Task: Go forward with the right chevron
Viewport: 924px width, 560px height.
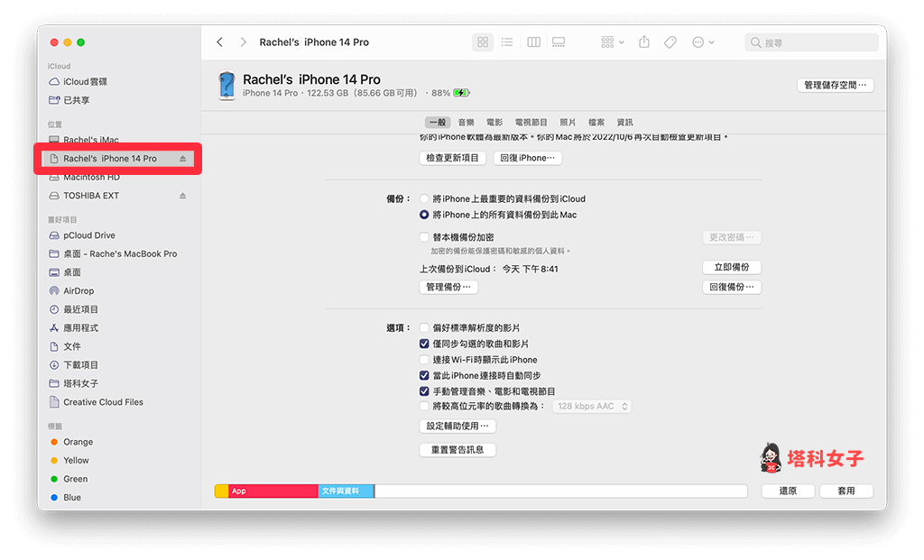Action: (x=243, y=41)
